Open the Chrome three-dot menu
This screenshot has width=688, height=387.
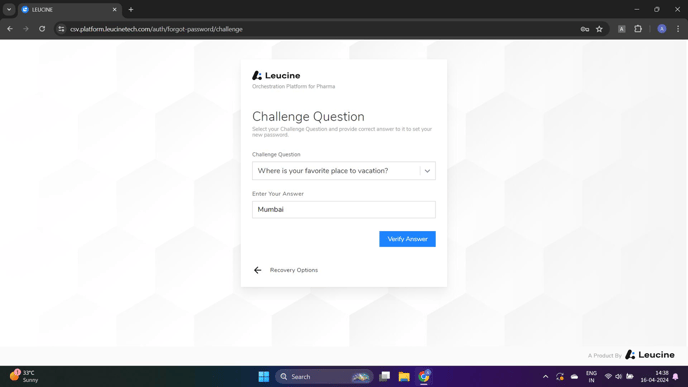coord(678,29)
